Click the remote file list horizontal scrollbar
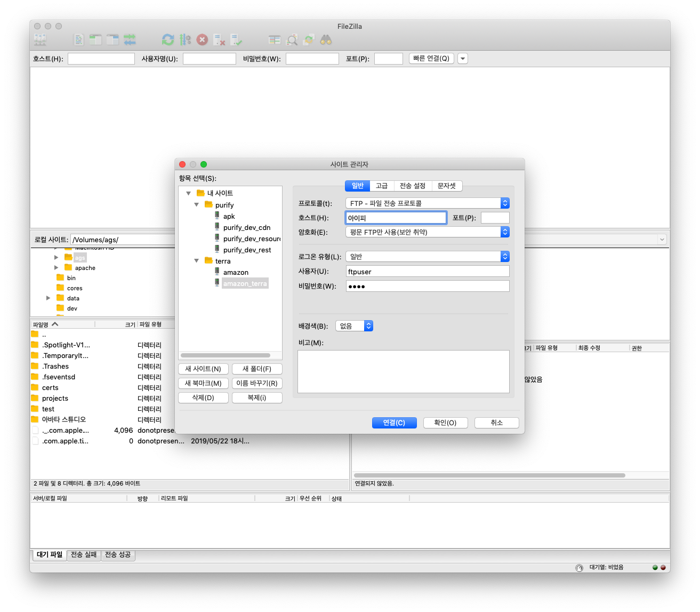This screenshot has width=700, height=612. coord(489,475)
